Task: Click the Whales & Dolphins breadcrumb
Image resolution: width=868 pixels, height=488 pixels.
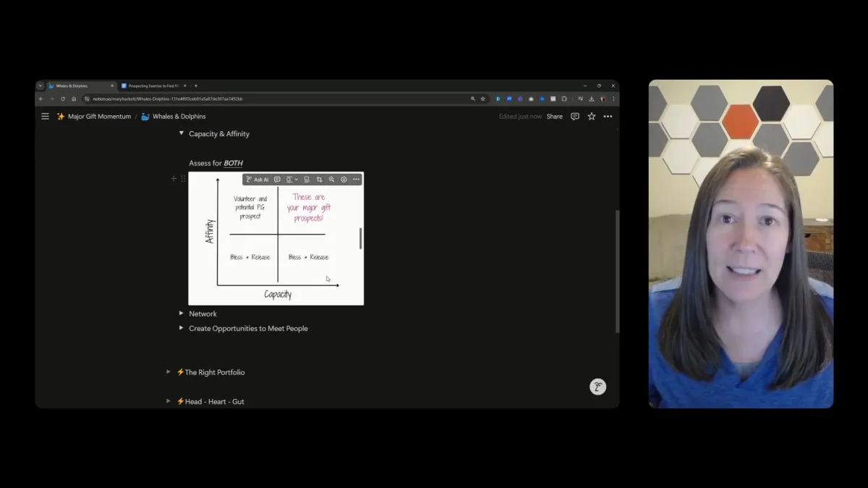Action: pos(174,117)
